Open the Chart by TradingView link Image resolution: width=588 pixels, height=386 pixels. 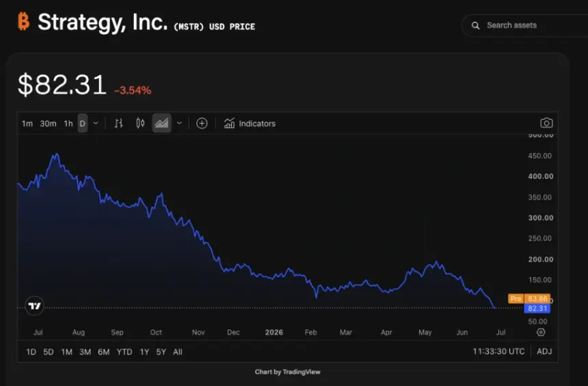click(288, 372)
